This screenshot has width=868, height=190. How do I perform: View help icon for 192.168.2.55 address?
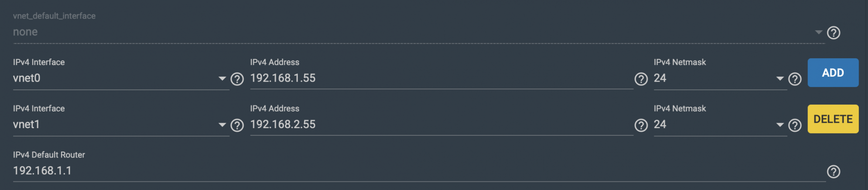pyautogui.click(x=641, y=125)
